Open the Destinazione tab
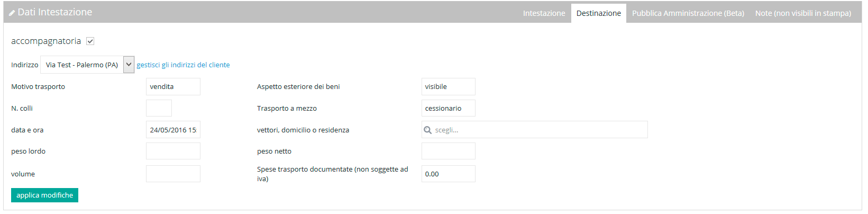This screenshot has height=214, width=868. [598, 13]
